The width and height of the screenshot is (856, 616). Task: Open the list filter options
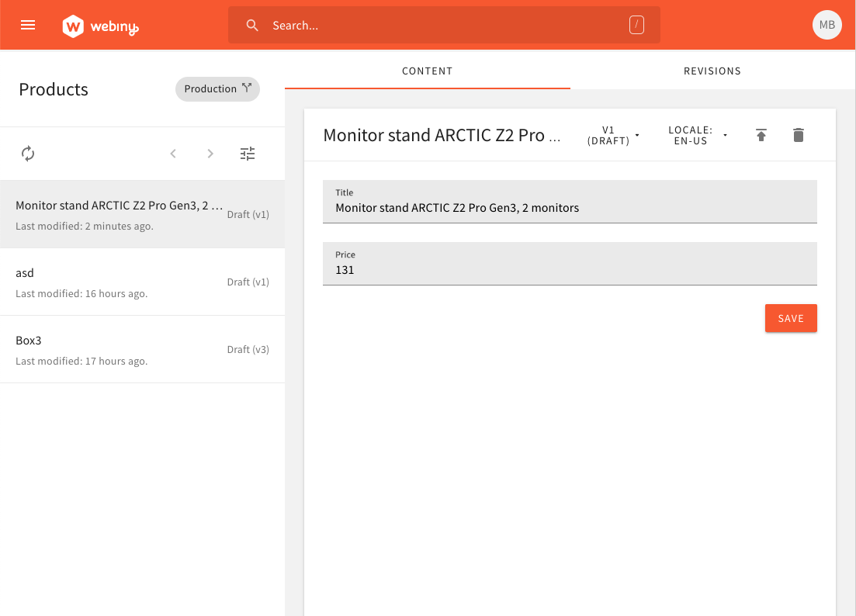coord(248,154)
